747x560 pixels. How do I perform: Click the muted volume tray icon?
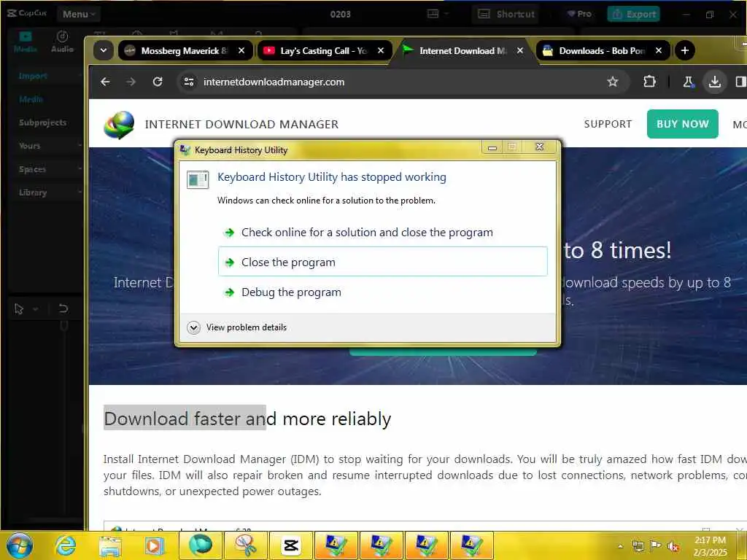pos(673,546)
